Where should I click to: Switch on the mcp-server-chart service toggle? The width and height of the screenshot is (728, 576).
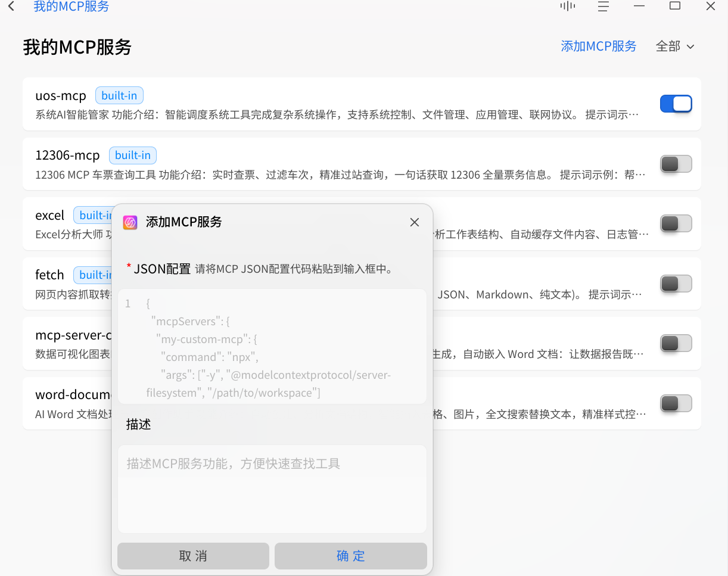click(x=676, y=343)
